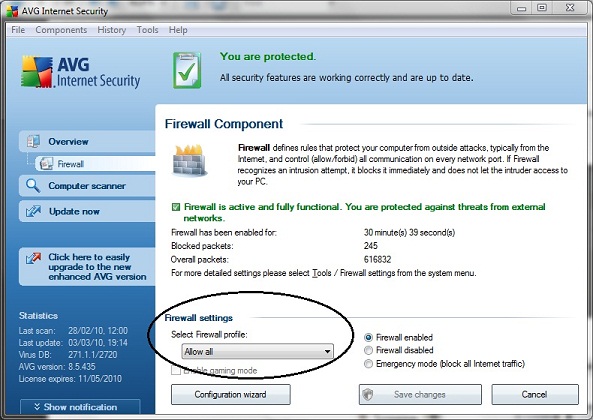The width and height of the screenshot is (593, 420).
Task: Click the Update now arrow icon
Action: click(x=33, y=211)
